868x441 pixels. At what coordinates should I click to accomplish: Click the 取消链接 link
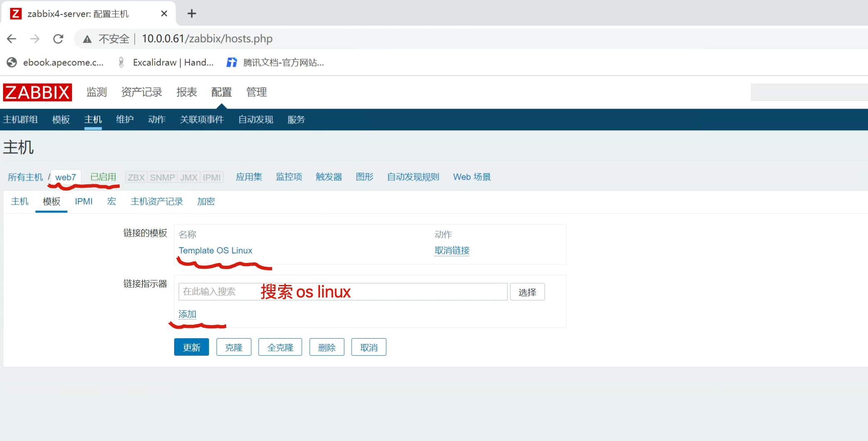(452, 250)
